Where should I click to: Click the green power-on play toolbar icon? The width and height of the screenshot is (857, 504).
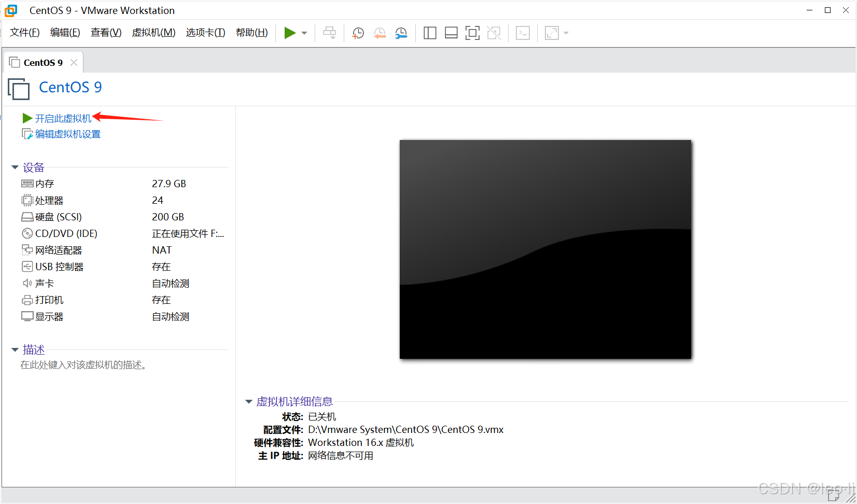coord(290,33)
